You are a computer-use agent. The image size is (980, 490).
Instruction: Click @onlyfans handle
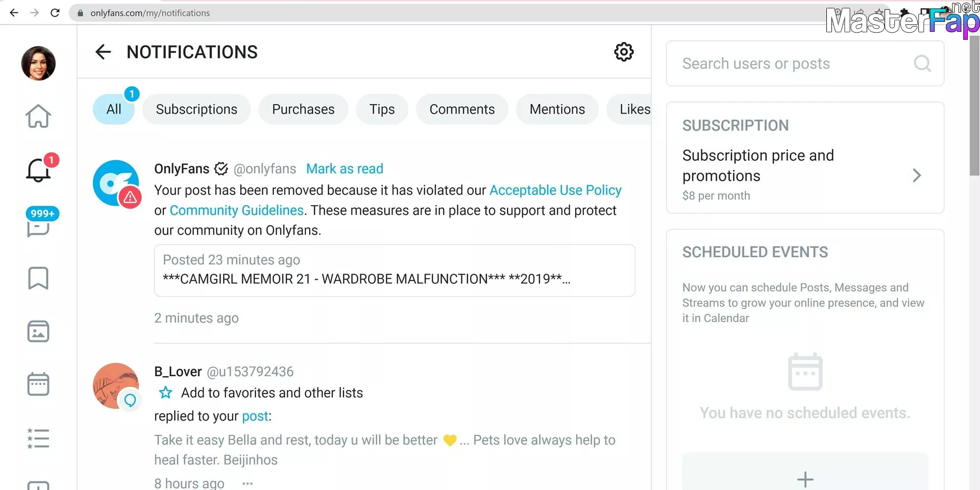pyautogui.click(x=264, y=169)
